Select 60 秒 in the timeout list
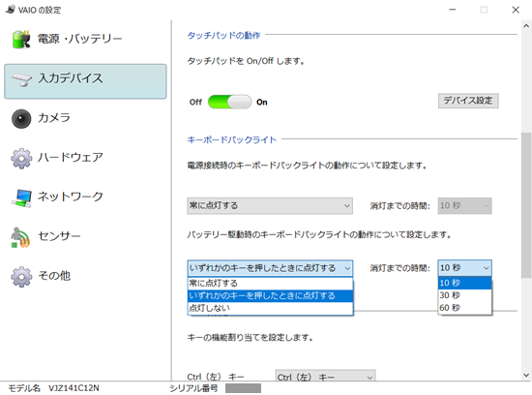532x395 pixels. [464, 308]
